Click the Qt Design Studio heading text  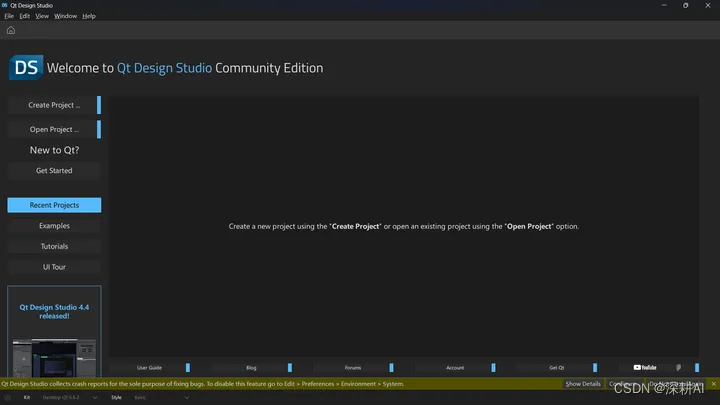[164, 68]
